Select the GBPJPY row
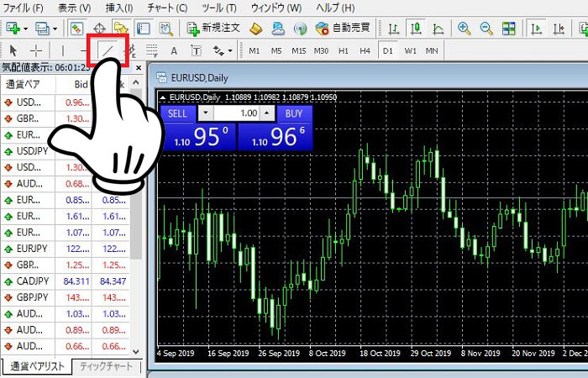588x378 pixels. point(66,297)
